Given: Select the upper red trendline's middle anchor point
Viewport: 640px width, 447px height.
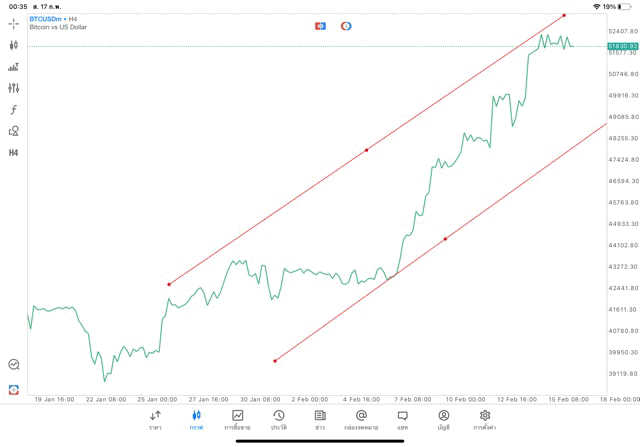Looking at the screenshot, I should pos(367,150).
